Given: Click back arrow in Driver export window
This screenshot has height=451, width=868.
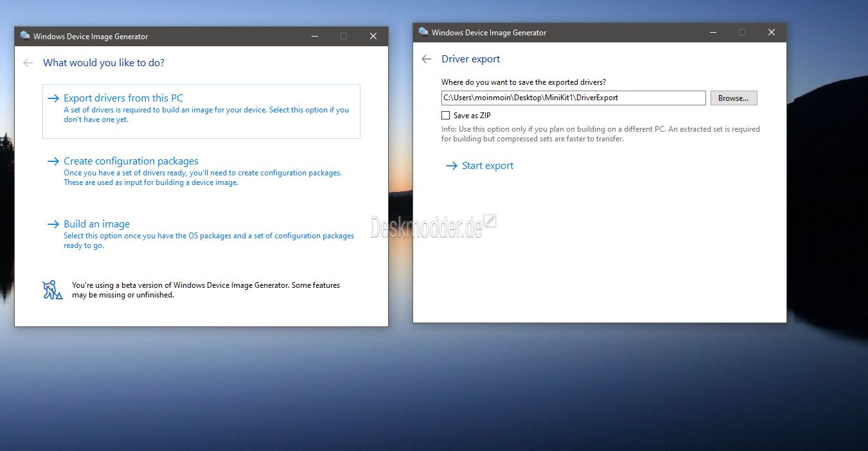Looking at the screenshot, I should 426,59.
